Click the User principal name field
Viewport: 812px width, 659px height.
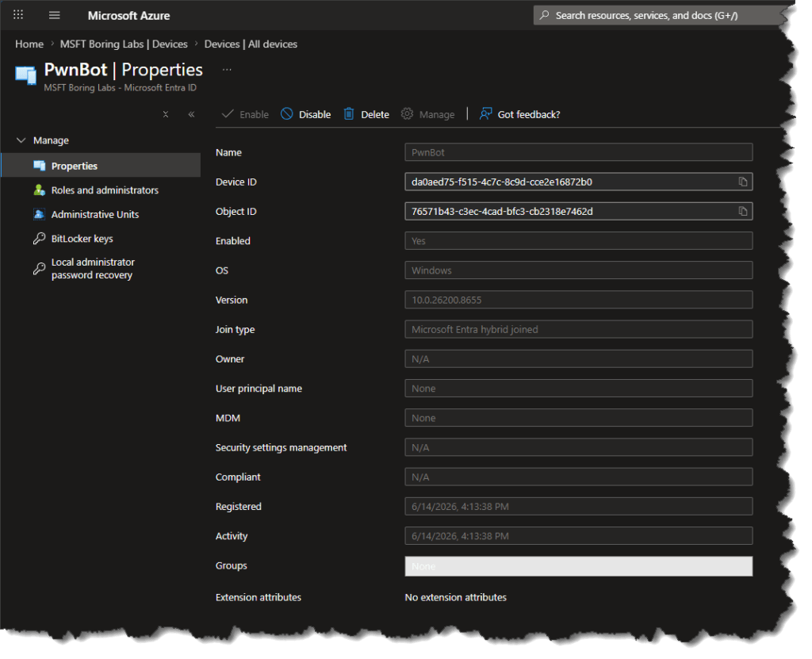(578, 389)
